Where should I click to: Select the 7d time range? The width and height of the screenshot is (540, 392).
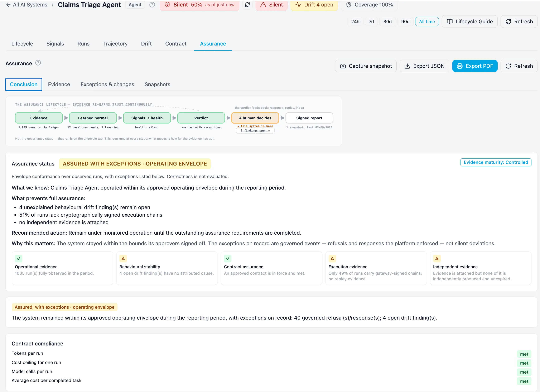pyautogui.click(x=371, y=22)
